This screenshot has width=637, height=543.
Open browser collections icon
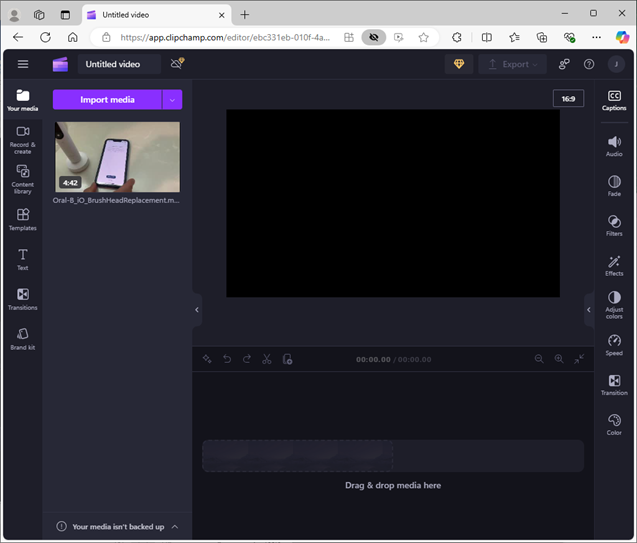click(542, 37)
